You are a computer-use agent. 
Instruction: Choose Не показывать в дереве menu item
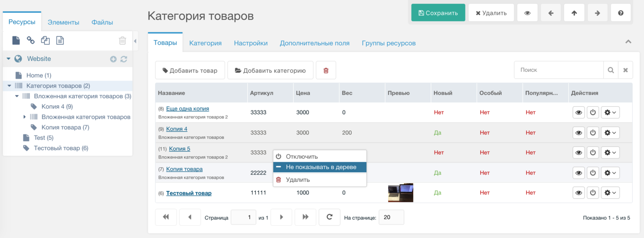[x=320, y=167]
